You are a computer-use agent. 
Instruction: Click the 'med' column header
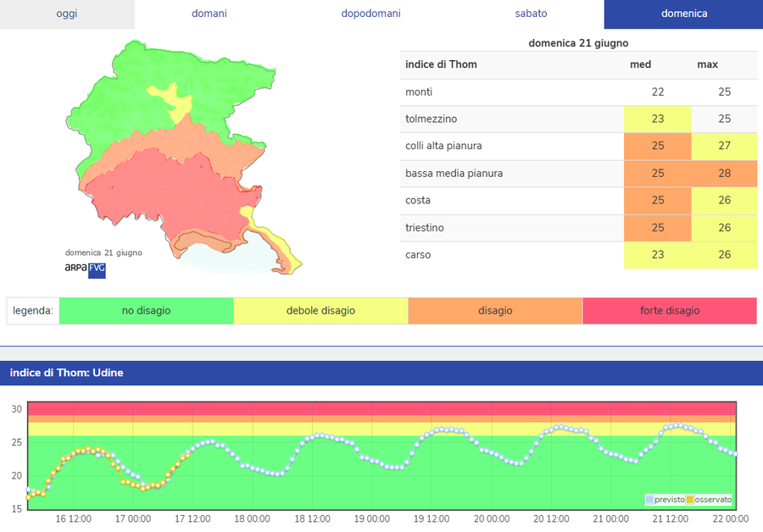point(640,64)
